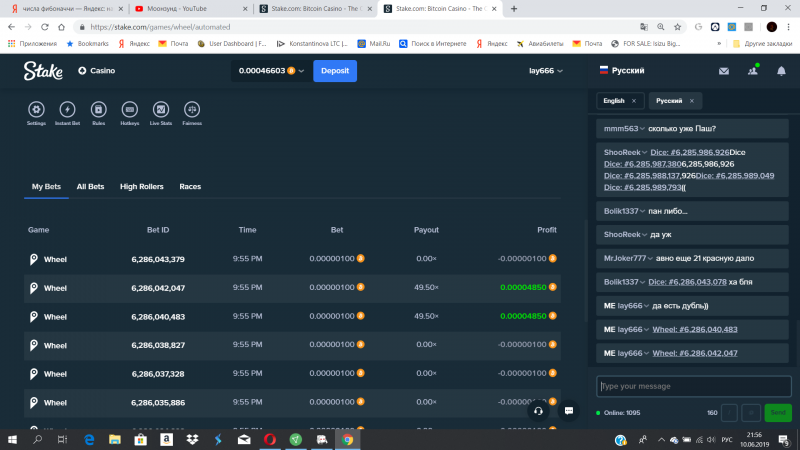800x450 pixels.
Task: Open File Explorer in taskbar
Action: coord(115,440)
